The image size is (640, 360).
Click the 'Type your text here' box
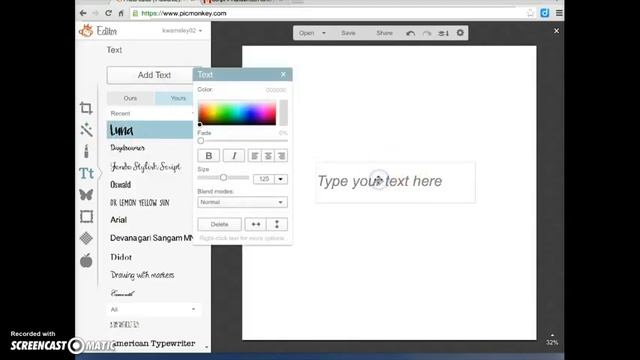coord(396,182)
